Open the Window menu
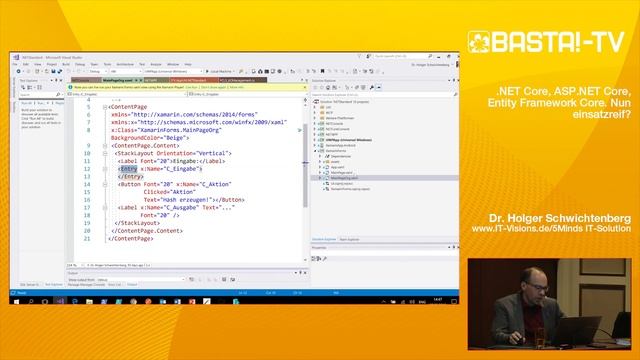 (x=173, y=64)
